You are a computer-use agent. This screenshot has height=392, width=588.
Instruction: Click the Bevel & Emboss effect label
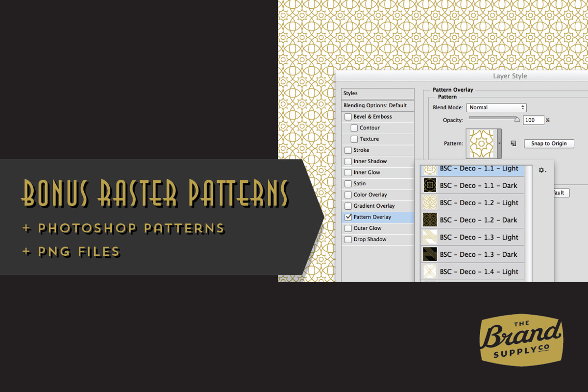(373, 117)
